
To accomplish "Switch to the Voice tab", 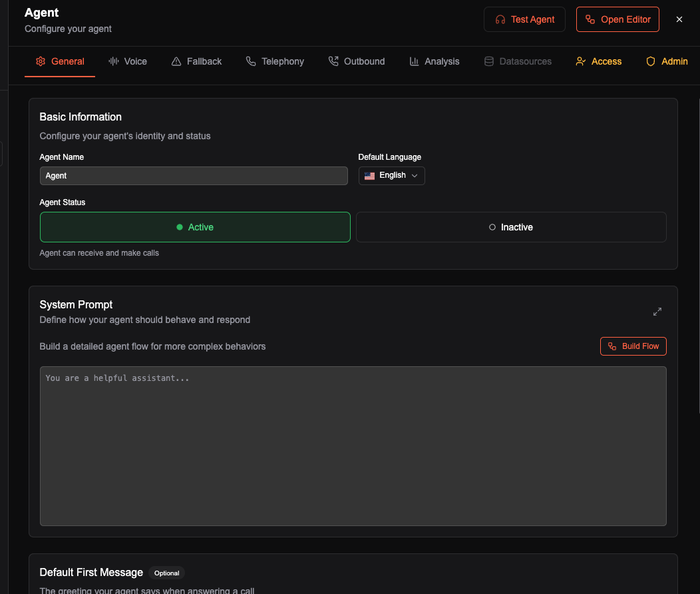I will click(x=128, y=61).
